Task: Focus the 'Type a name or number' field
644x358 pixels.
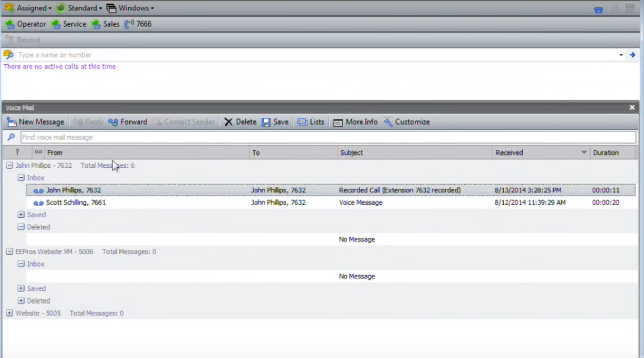Action: pyautogui.click(x=316, y=54)
